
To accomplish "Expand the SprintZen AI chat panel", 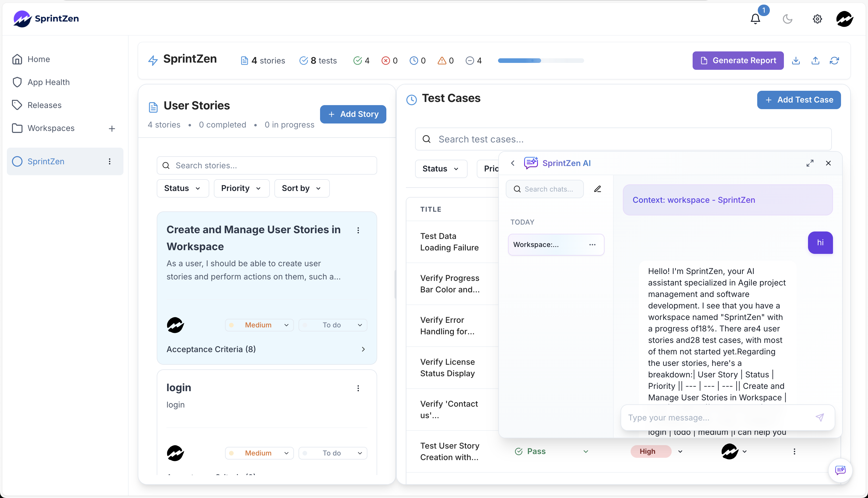I will pos(810,163).
